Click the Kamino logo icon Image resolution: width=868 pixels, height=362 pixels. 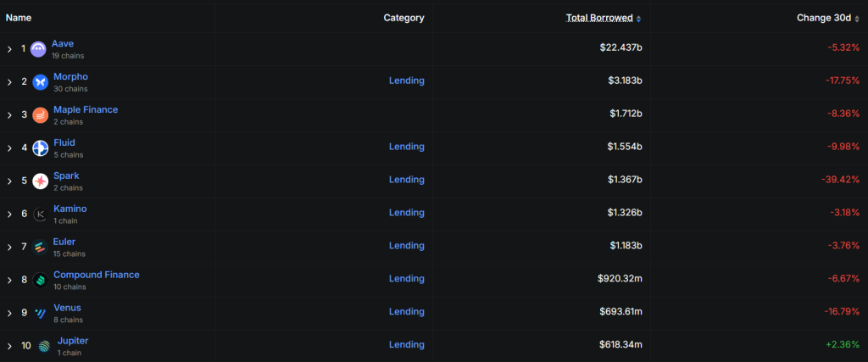(40, 214)
